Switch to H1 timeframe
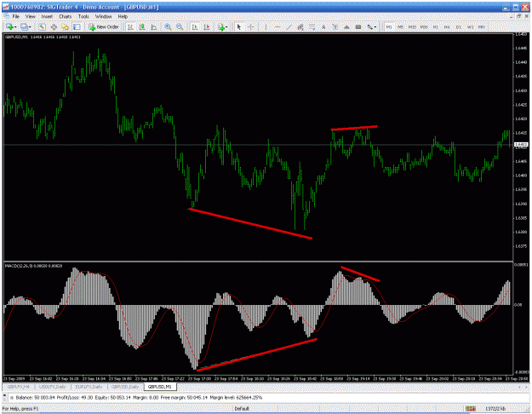This screenshot has height=414, width=532. 435,26
